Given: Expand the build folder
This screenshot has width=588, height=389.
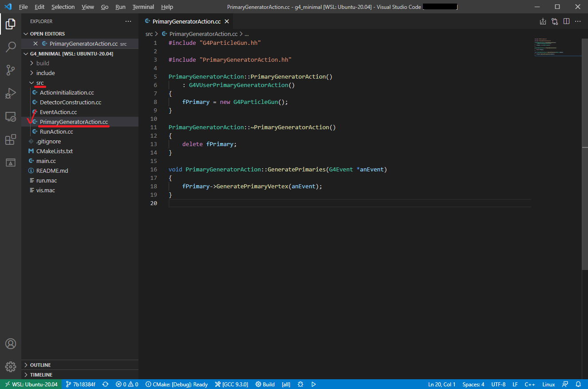Looking at the screenshot, I should pos(43,63).
